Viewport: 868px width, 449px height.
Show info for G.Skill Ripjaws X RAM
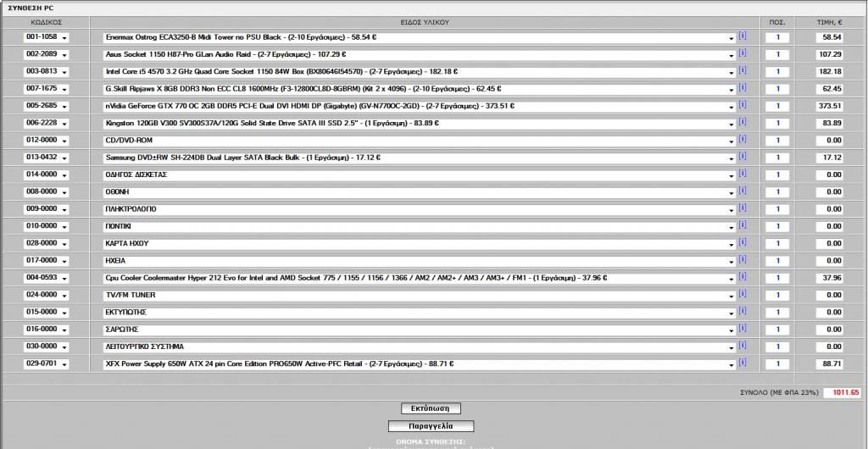tap(743, 87)
